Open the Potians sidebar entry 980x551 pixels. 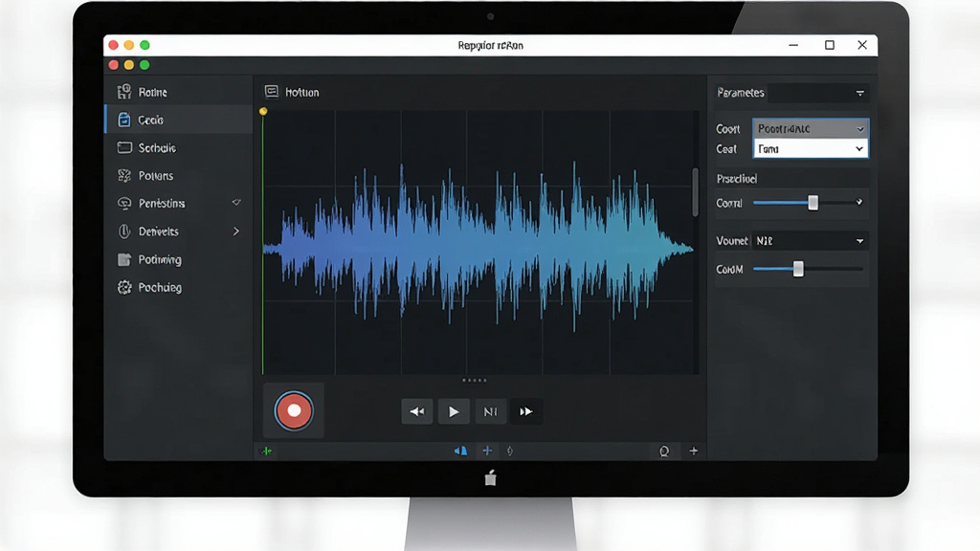[x=178, y=176]
